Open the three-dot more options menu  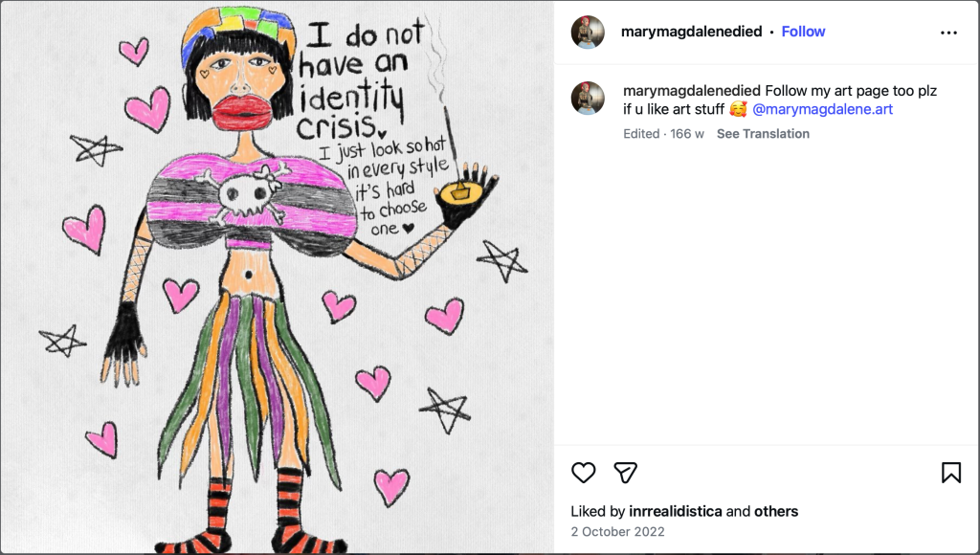(948, 33)
